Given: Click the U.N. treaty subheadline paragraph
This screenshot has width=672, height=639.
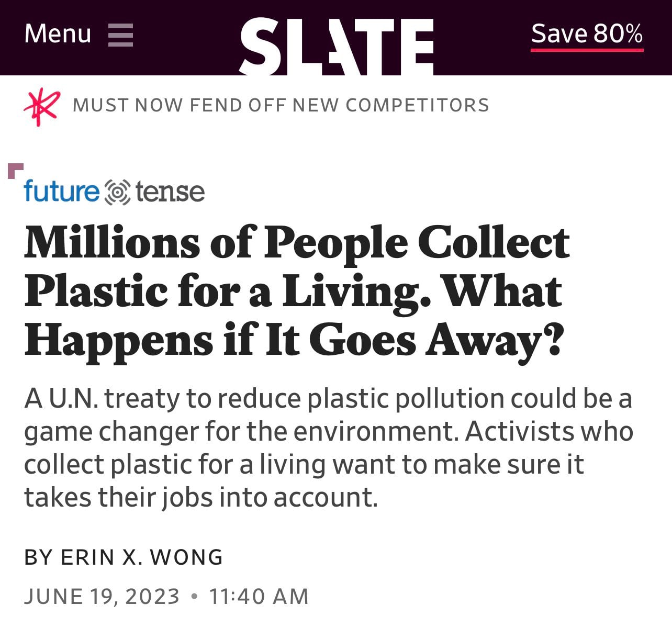Looking at the screenshot, I should 329,448.
